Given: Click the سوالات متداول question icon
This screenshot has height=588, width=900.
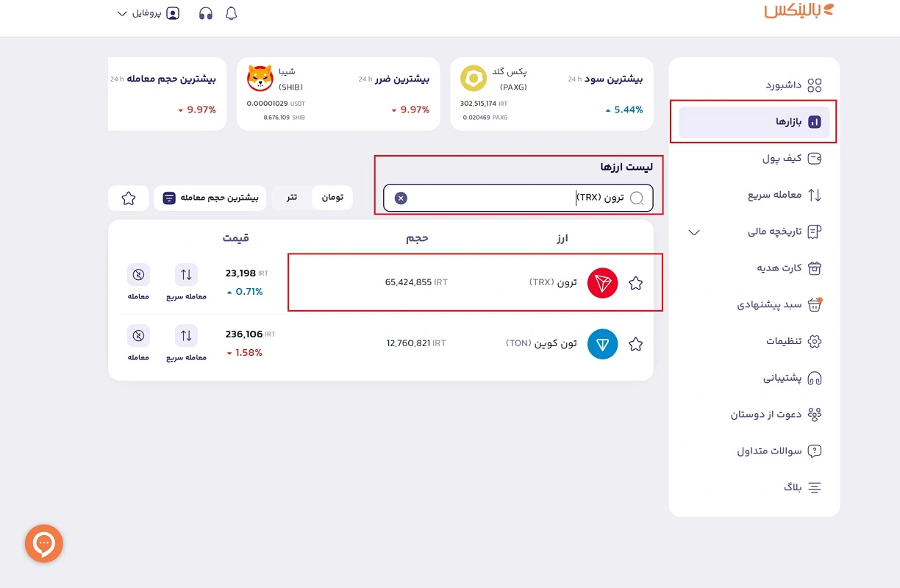Looking at the screenshot, I should 814,451.
